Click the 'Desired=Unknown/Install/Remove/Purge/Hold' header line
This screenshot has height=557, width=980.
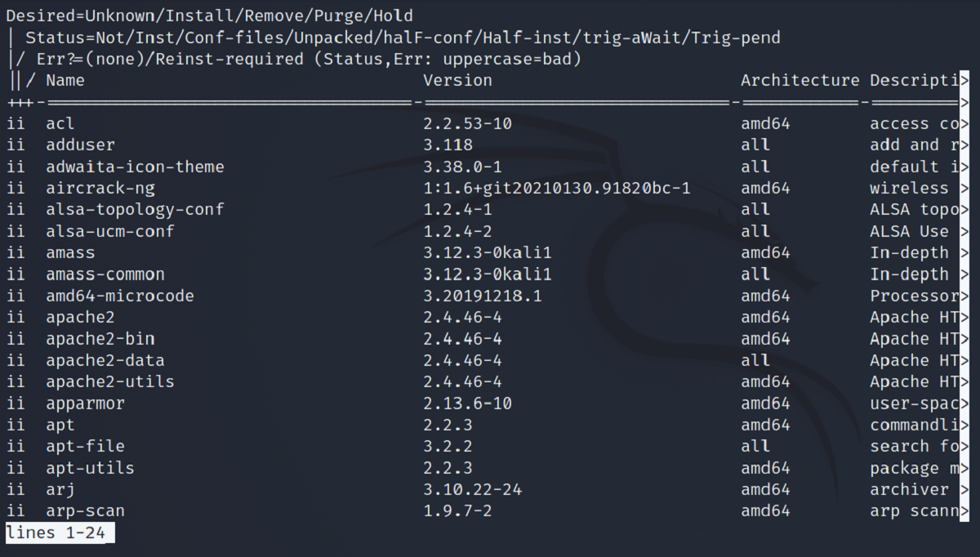pos(209,16)
